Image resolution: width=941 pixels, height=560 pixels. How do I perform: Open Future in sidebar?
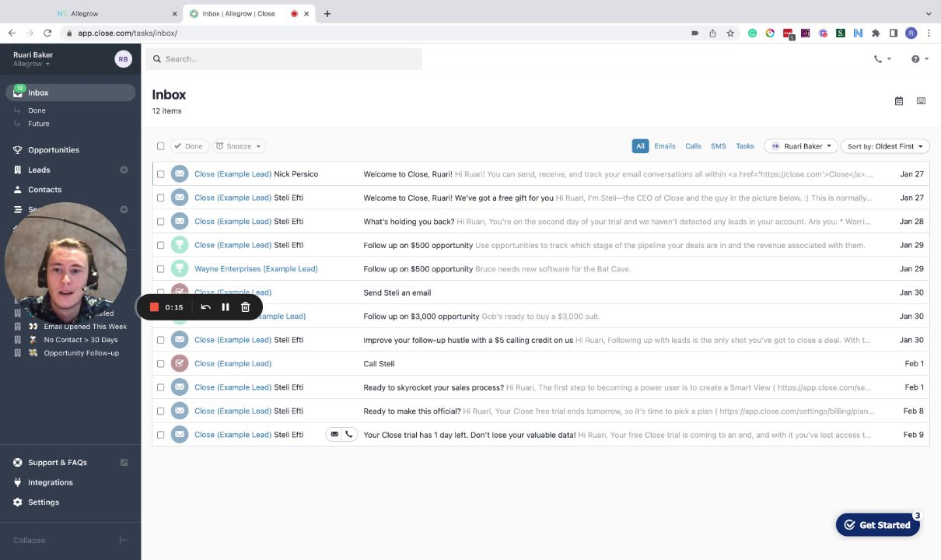pos(39,124)
